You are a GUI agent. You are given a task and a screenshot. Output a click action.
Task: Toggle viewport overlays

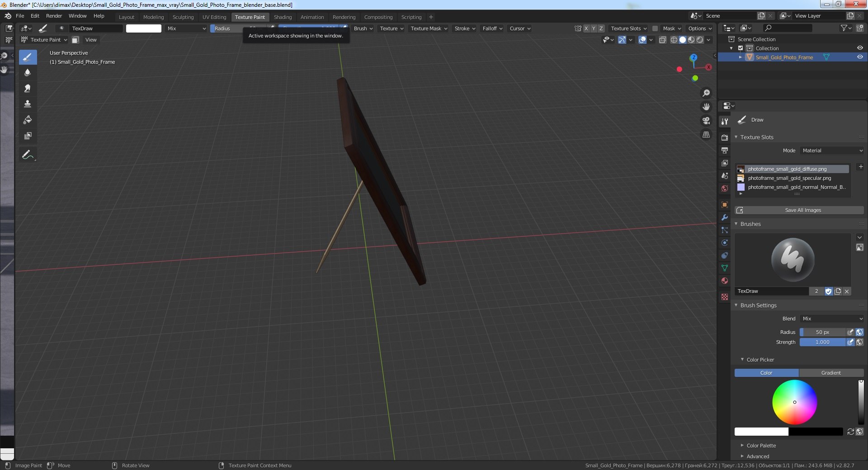pyautogui.click(x=642, y=40)
